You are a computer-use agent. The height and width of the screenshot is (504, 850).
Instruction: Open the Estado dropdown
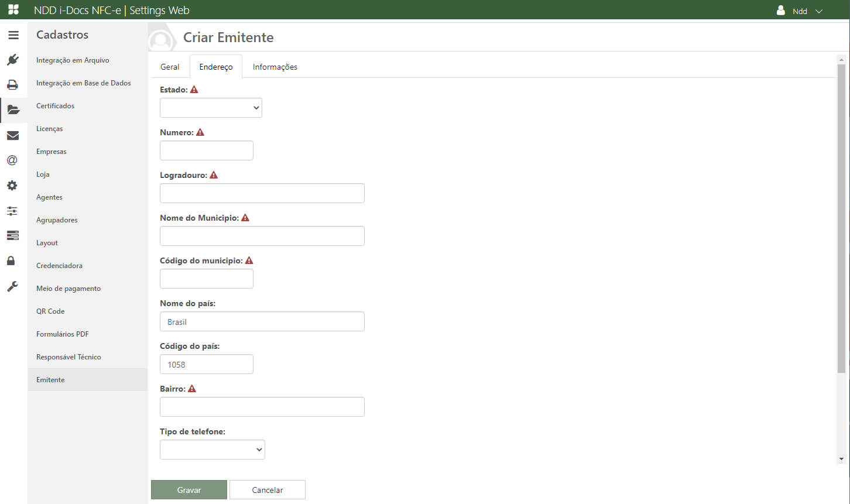point(211,108)
